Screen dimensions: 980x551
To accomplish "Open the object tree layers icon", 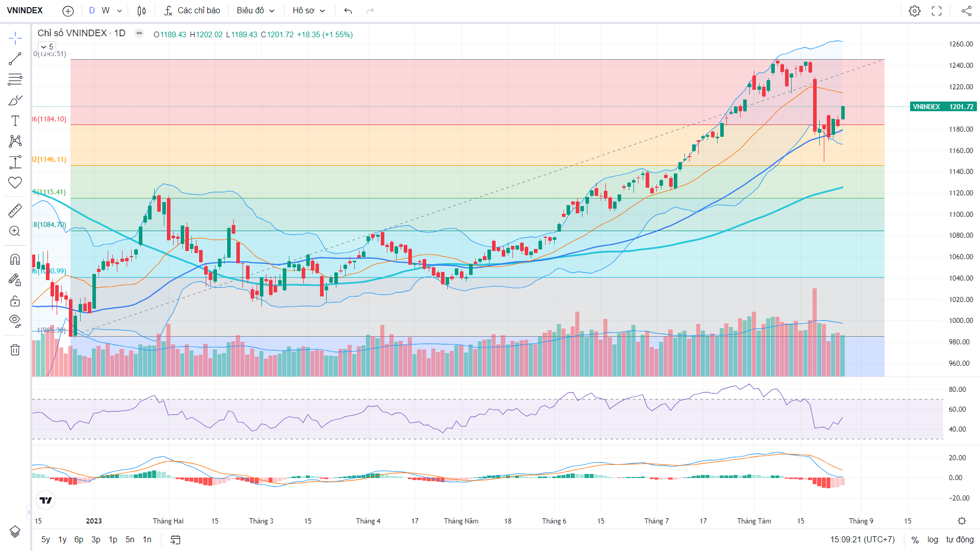I will 15,532.
